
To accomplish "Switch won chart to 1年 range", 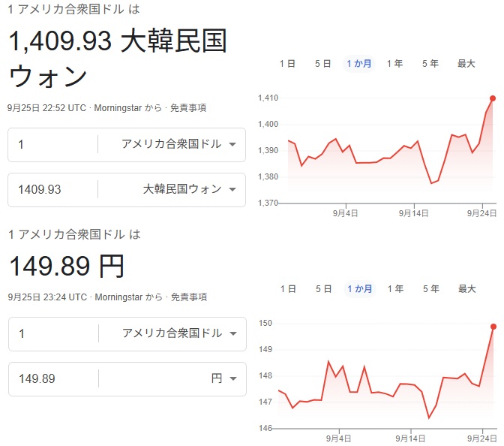I will click(x=394, y=64).
